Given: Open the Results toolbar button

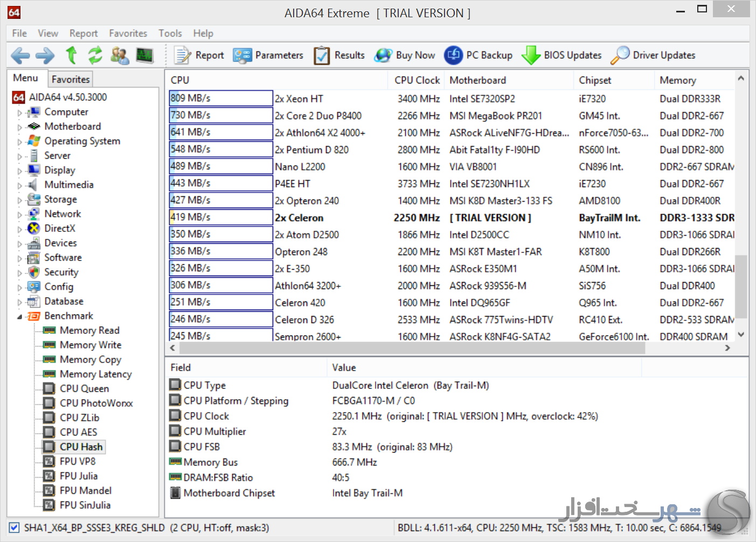Looking at the screenshot, I should 339,55.
